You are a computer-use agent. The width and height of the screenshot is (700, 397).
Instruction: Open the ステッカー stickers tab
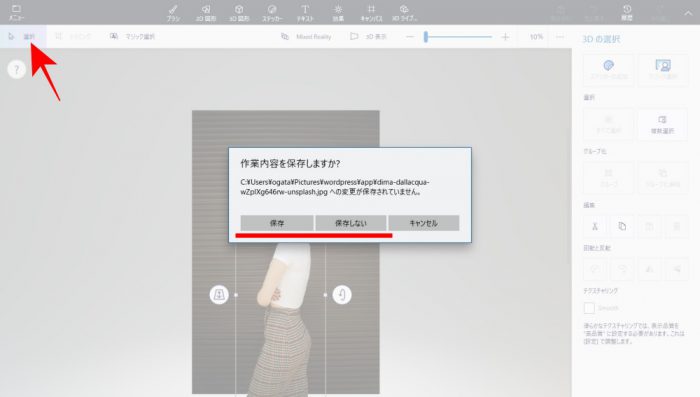coord(272,13)
